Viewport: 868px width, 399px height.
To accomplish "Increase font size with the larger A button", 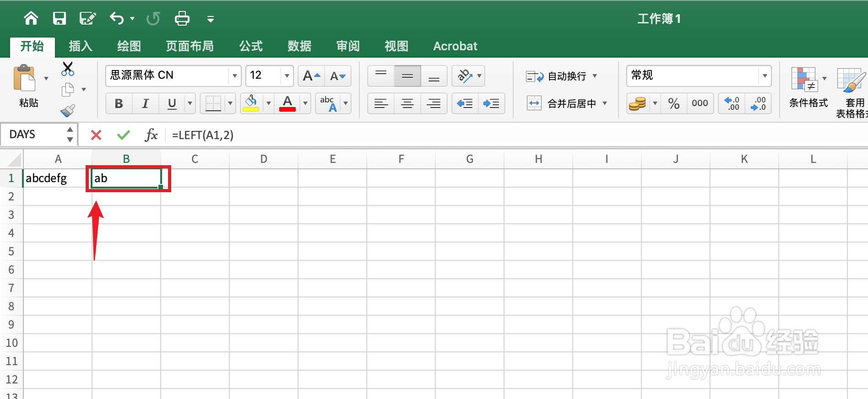I will [x=311, y=76].
